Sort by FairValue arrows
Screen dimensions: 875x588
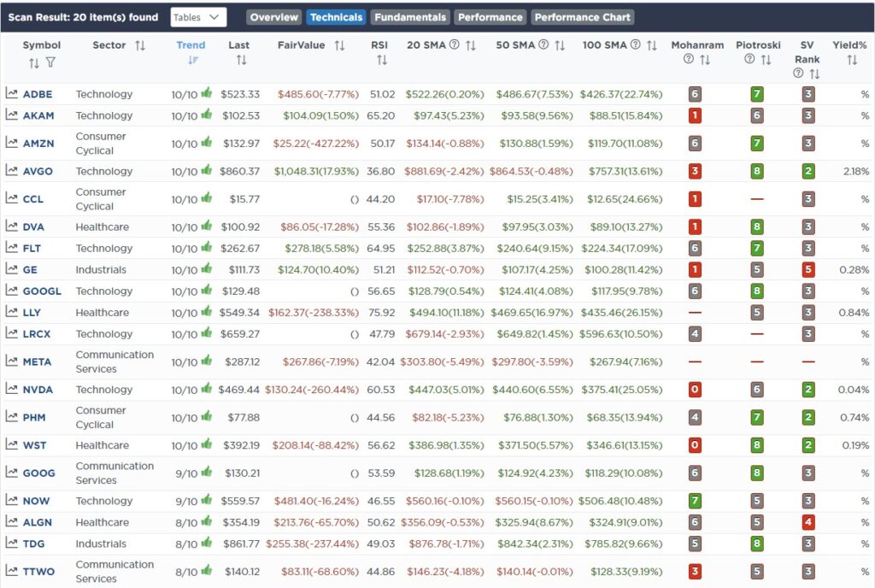coord(339,45)
